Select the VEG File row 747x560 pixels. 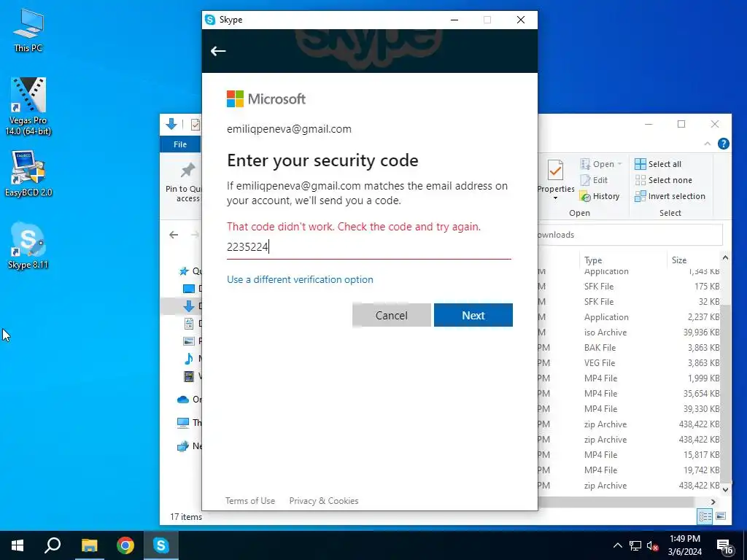point(629,363)
